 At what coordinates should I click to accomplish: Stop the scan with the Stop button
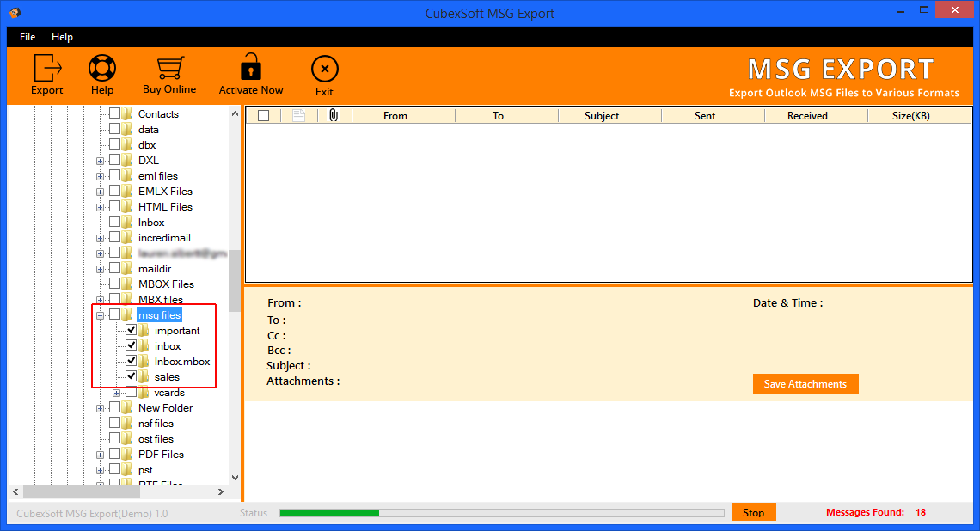point(753,512)
